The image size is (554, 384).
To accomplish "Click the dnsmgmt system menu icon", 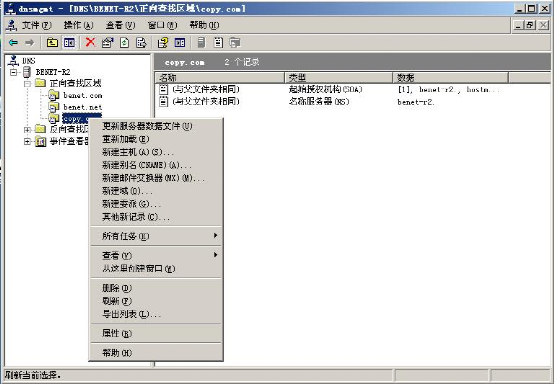I will (10, 8).
